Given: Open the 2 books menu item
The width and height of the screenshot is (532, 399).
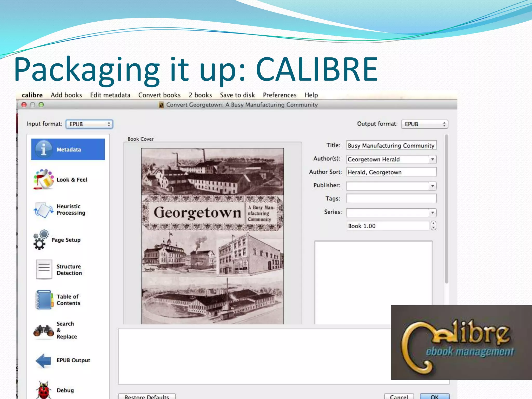Looking at the screenshot, I should [200, 95].
